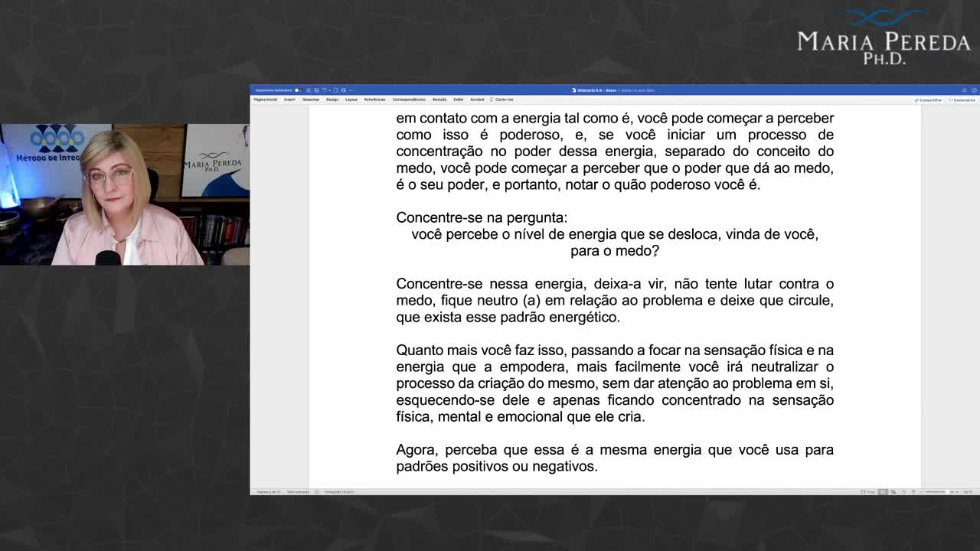The width and height of the screenshot is (980, 551).
Task: Click the word 'Agora,' in the last paragraph
Action: 418,450
